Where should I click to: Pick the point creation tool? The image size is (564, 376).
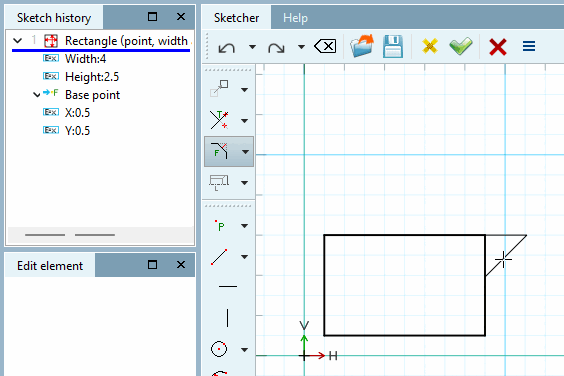pyautogui.click(x=220, y=226)
